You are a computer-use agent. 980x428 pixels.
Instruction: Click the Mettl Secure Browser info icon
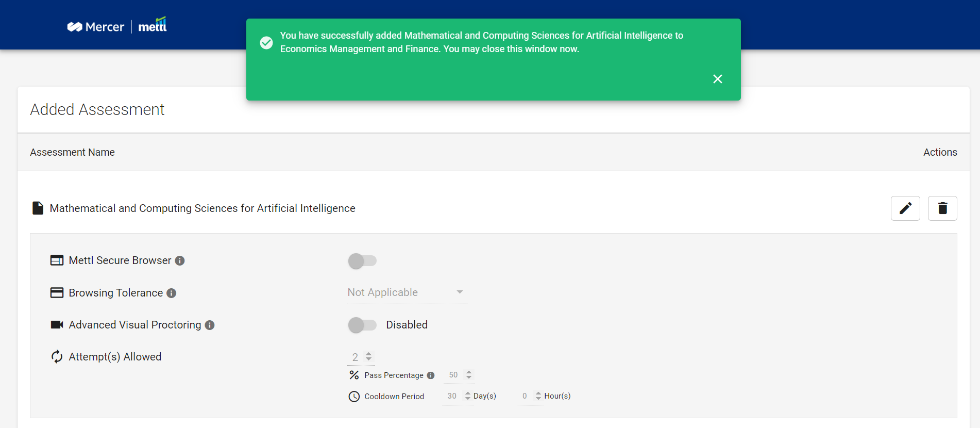[180, 261]
